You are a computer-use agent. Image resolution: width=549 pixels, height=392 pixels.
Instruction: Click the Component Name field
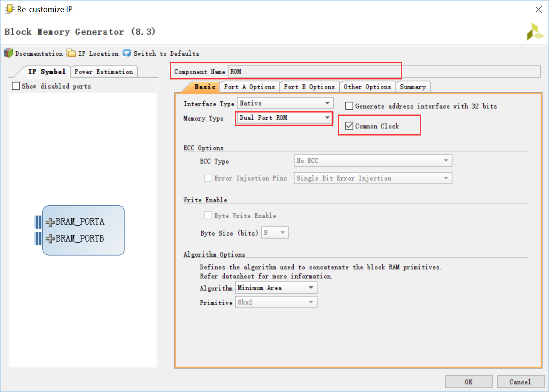[x=384, y=71]
